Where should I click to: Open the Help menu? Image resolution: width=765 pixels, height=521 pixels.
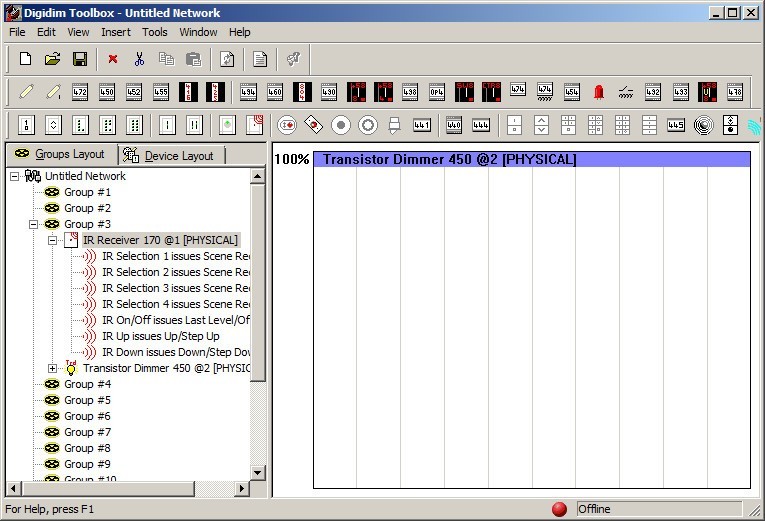pos(240,32)
